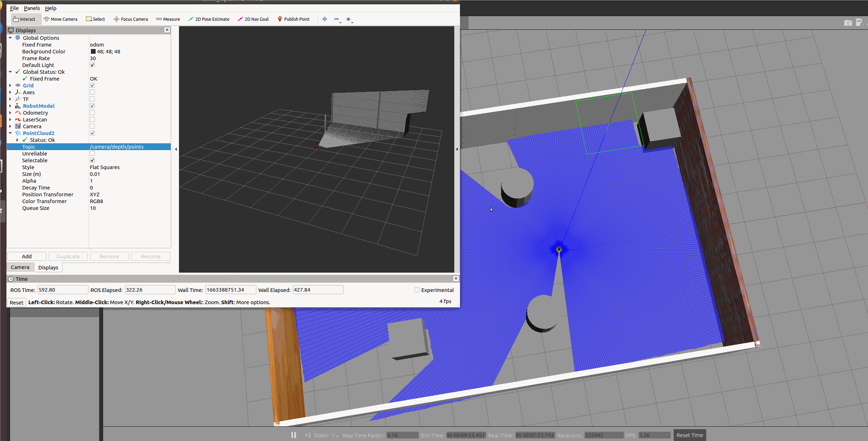
Task: Click the Background Color swatch
Action: [x=93, y=52]
